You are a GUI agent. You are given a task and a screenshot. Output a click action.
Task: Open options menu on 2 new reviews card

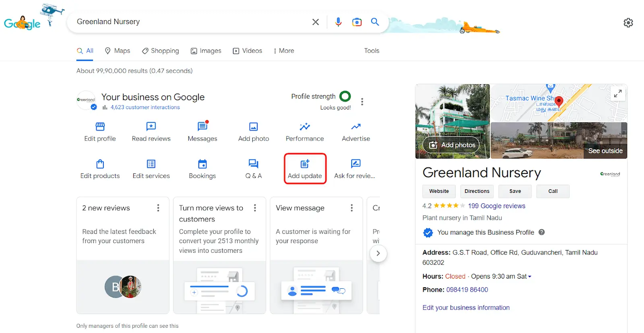point(158,208)
